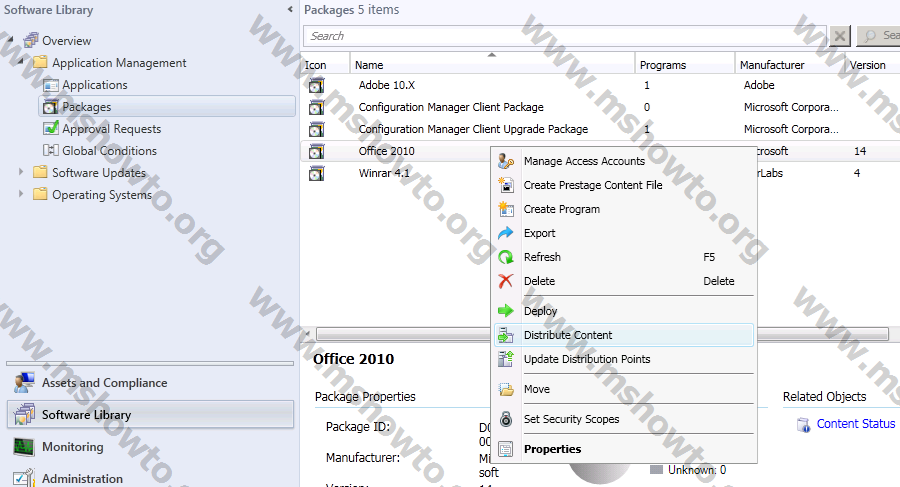
Task: Click the Winrar 4.1 package icon
Action: (316, 173)
